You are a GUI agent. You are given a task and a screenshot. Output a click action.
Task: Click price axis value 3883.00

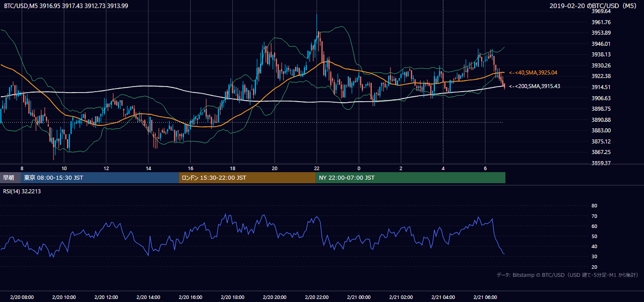[601, 130]
